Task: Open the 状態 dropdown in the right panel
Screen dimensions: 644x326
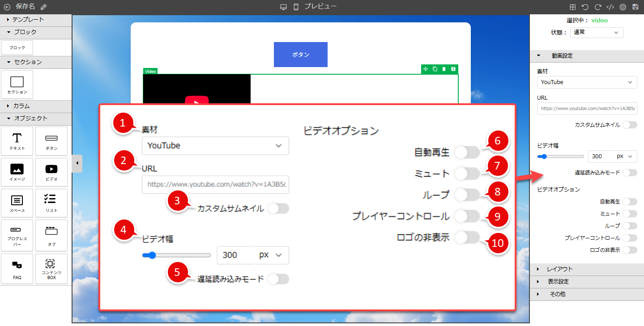Action: (596, 32)
